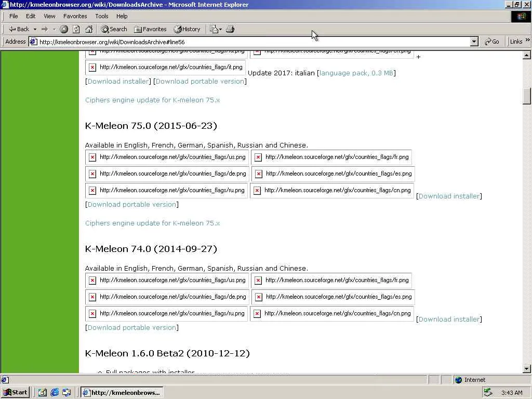Launch Internet Explorer from Quick Launch
Screen dimensions: 532x399
(54, 393)
